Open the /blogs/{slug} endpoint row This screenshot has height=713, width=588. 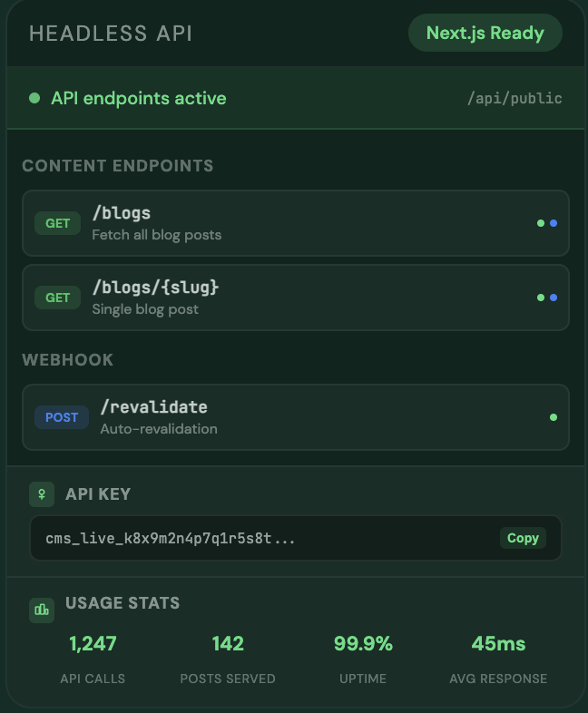coord(296,298)
